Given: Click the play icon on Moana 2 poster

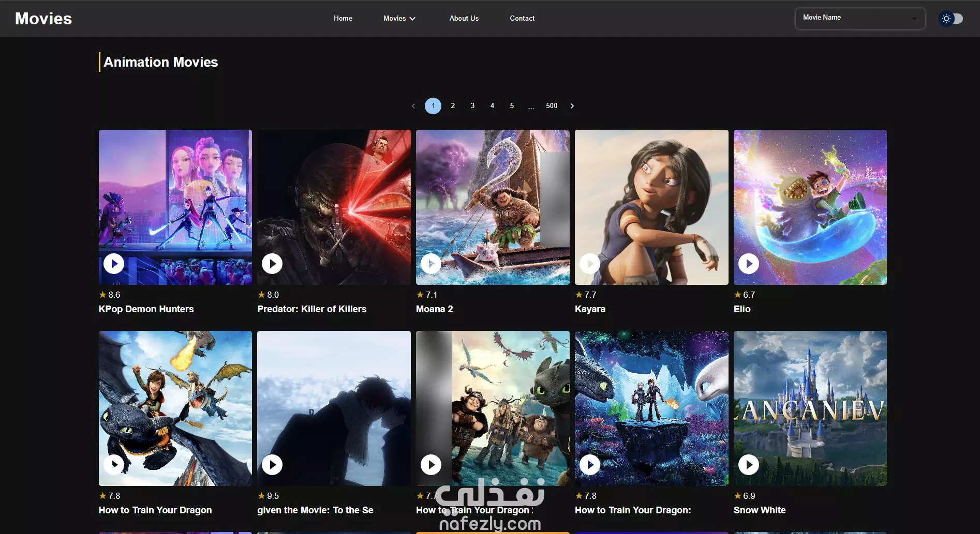Looking at the screenshot, I should (431, 264).
